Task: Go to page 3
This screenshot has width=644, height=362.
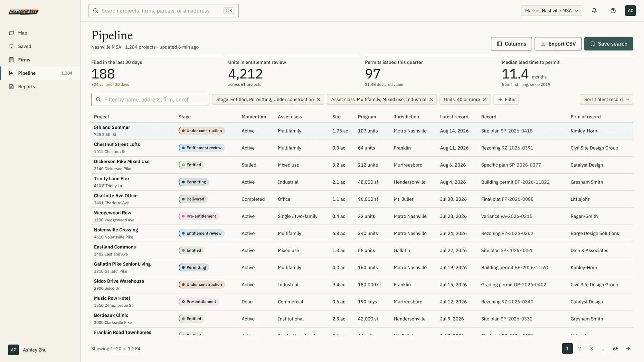Action: tap(592, 348)
